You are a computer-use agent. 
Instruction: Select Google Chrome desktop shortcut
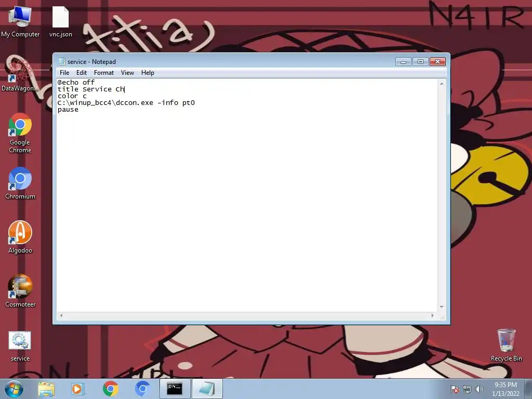click(x=20, y=132)
